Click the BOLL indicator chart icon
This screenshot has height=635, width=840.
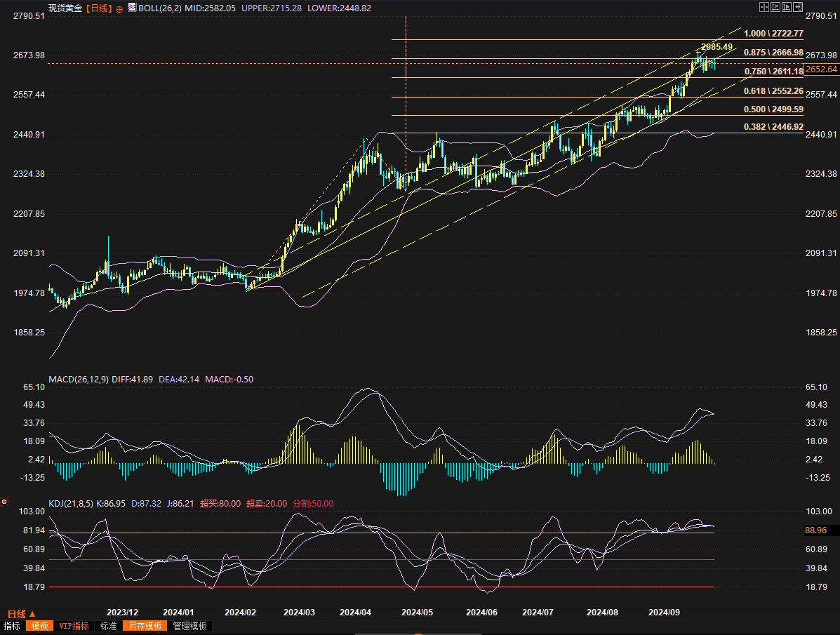coord(131,8)
